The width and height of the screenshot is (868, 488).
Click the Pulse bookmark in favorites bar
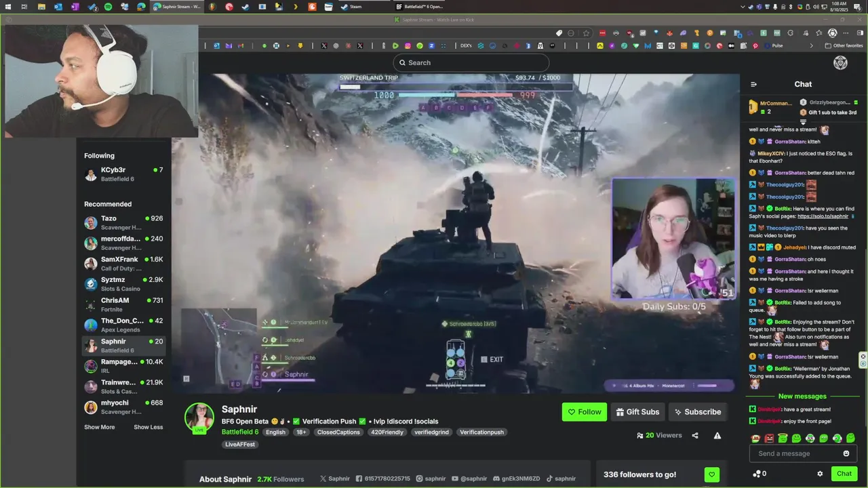773,45
